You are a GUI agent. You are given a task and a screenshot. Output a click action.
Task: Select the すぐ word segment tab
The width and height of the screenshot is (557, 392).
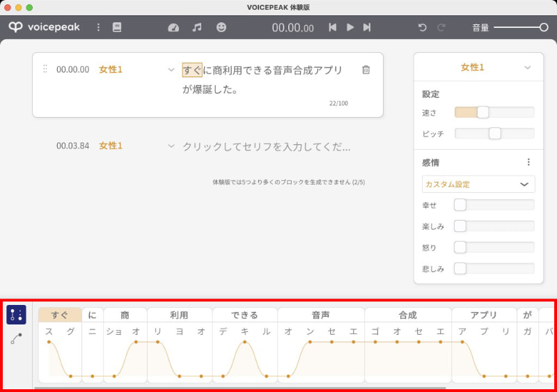pos(60,315)
